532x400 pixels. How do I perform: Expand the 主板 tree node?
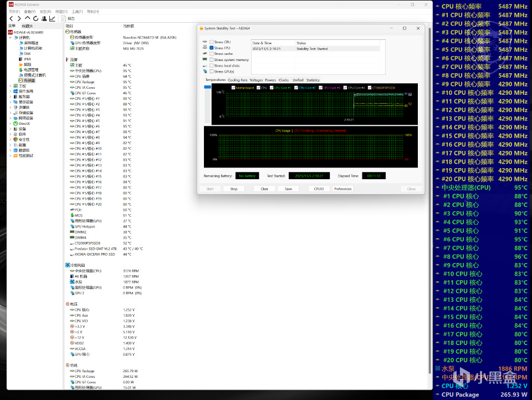pyautogui.click(x=9, y=86)
